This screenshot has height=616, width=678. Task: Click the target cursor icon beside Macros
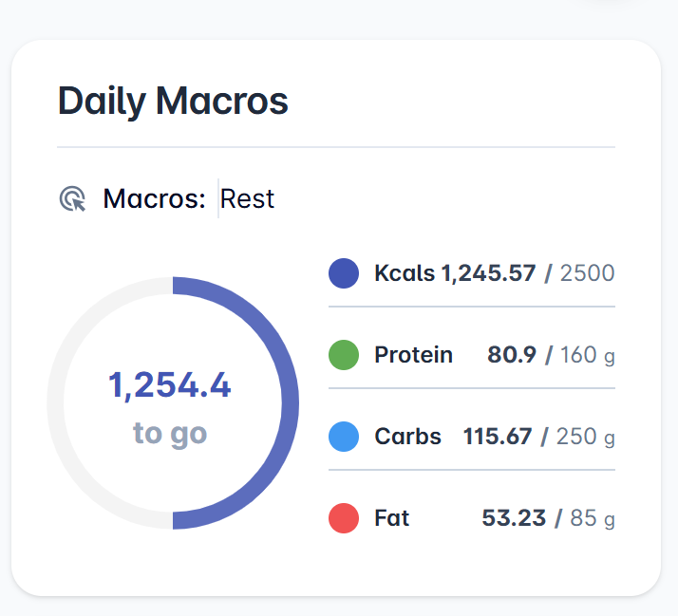pos(72,199)
